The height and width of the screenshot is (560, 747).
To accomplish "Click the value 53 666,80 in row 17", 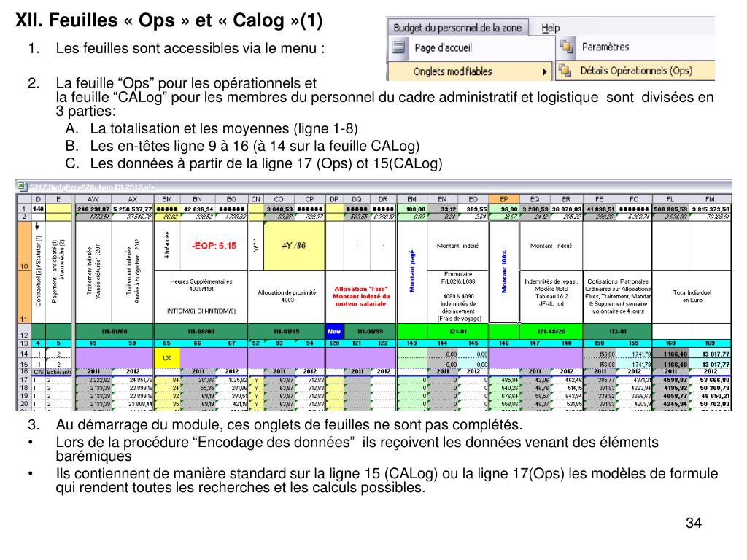I will pyautogui.click(x=710, y=380).
